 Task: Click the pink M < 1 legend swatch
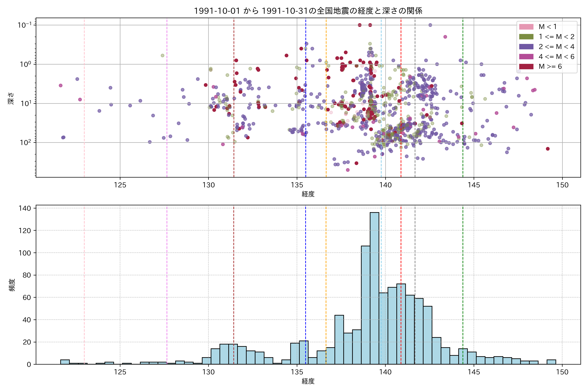(526, 27)
